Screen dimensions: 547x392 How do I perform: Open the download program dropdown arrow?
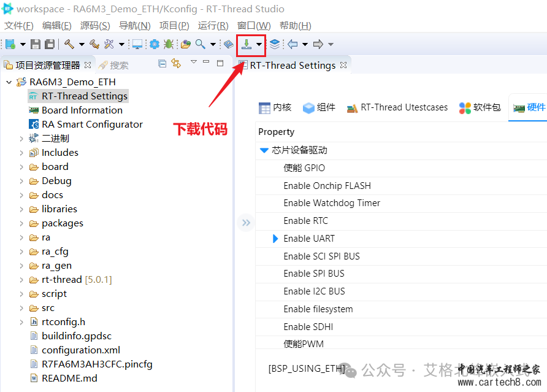[x=259, y=44]
